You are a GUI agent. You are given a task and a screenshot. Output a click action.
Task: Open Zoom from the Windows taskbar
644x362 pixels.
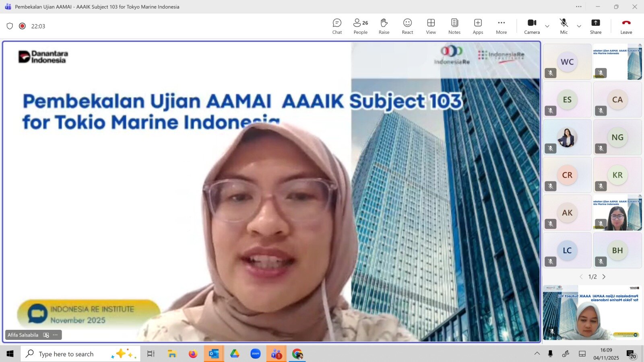pos(255,354)
